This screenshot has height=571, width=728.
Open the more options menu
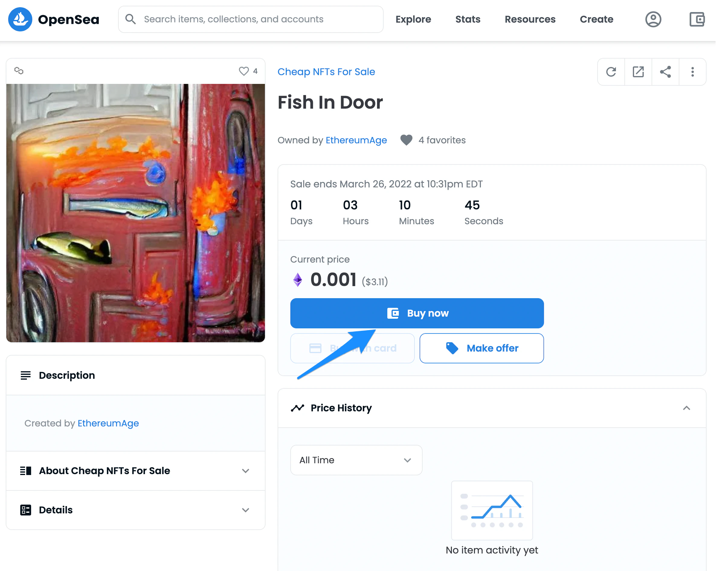692,72
